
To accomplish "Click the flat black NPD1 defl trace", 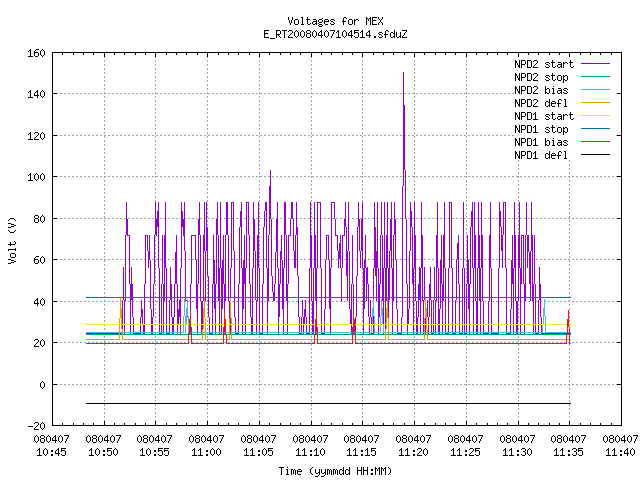I will [328, 404].
